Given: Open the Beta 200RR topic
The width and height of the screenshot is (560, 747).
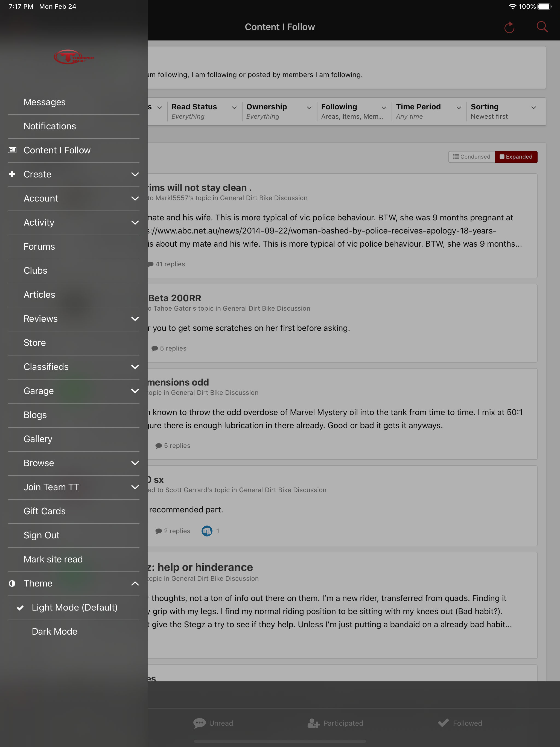Looking at the screenshot, I should 175,298.
